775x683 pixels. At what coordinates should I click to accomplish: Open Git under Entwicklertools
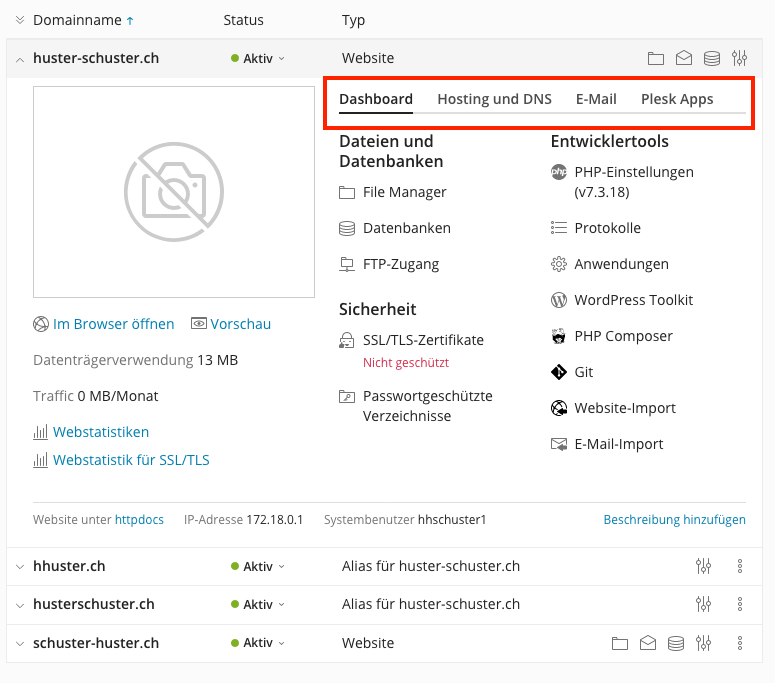tap(583, 372)
